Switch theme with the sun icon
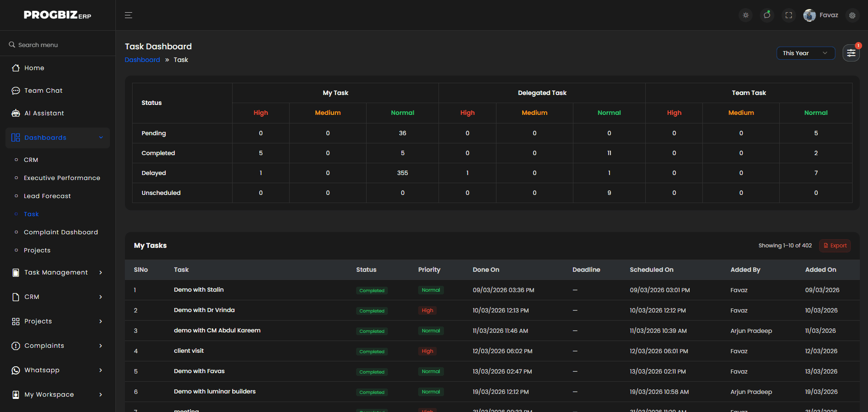This screenshot has width=868, height=412. (x=746, y=15)
